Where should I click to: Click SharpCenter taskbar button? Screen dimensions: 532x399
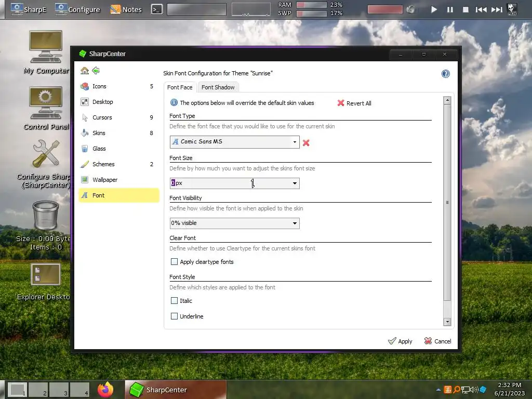click(176, 390)
